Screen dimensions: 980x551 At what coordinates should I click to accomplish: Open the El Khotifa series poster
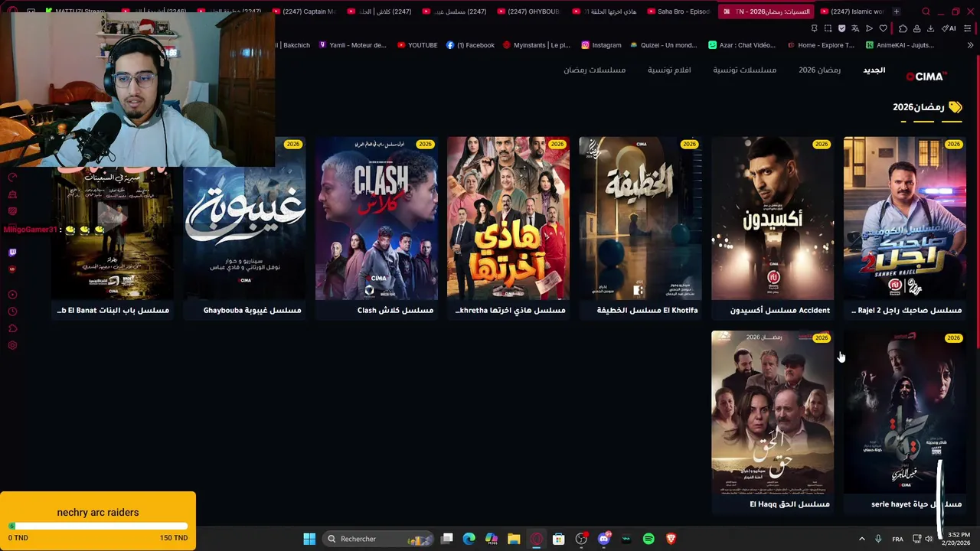640,218
